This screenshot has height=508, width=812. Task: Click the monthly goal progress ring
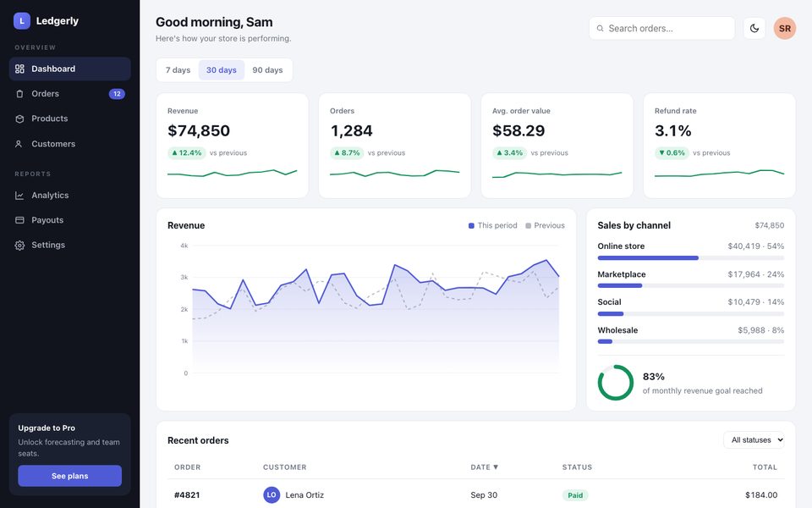pos(616,383)
